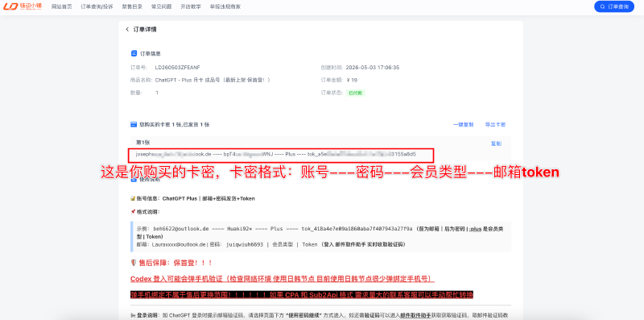Click the 账号信息:ChatGPT Plus line

coord(196,198)
